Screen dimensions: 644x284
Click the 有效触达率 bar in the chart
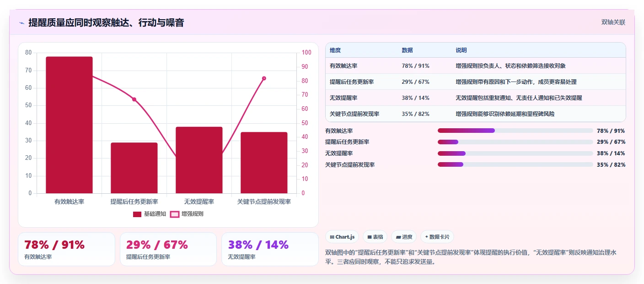pyautogui.click(x=69, y=125)
